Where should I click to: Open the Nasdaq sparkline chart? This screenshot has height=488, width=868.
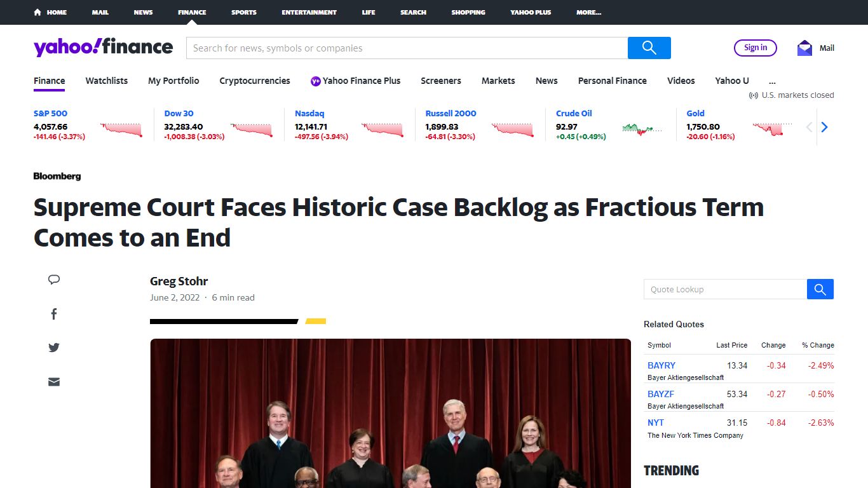pos(382,129)
